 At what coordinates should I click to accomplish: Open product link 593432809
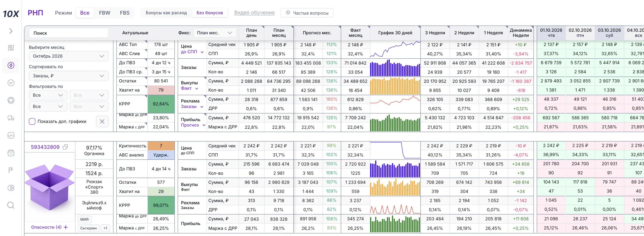coord(45,147)
